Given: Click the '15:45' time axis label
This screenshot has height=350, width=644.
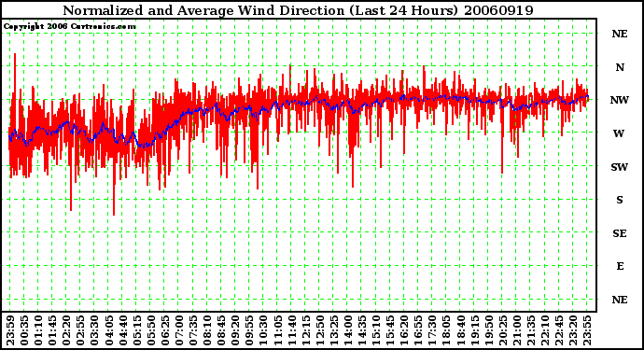Looking at the screenshot, I should point(390,330).
